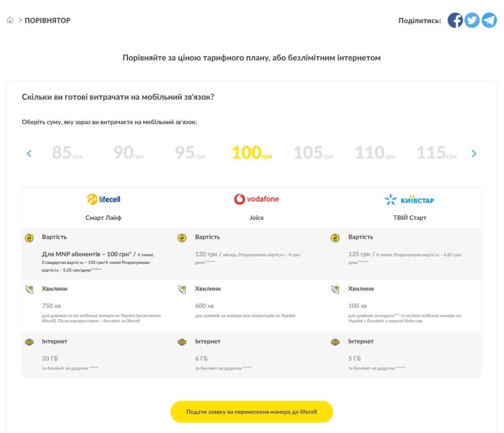This screenshot has height=433, width=504.
Task: Submit number transfer request to lifecell
Action: [252, 411]
